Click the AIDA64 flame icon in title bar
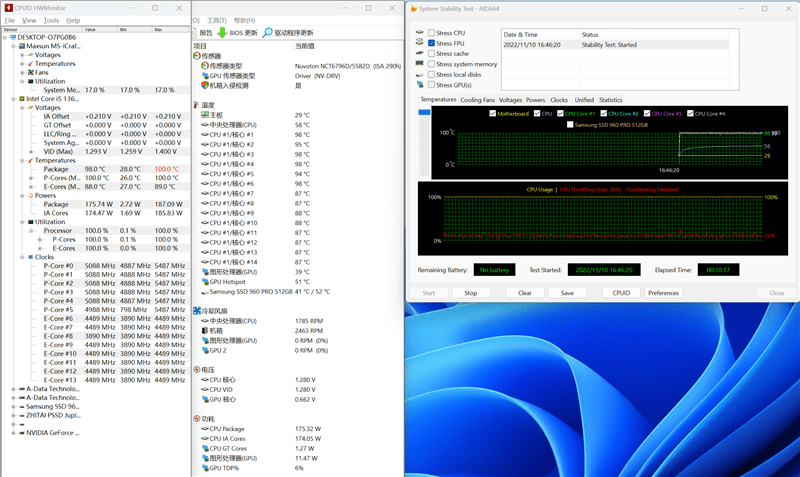The width and height of the screenshot is (800, 477). tap(414, 9)
